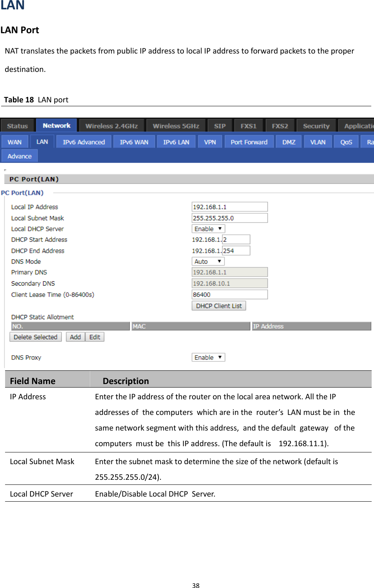Viewport: 374px width, 588px height.
Task: Click the DHCP Client List button
Action: [219, 306]
